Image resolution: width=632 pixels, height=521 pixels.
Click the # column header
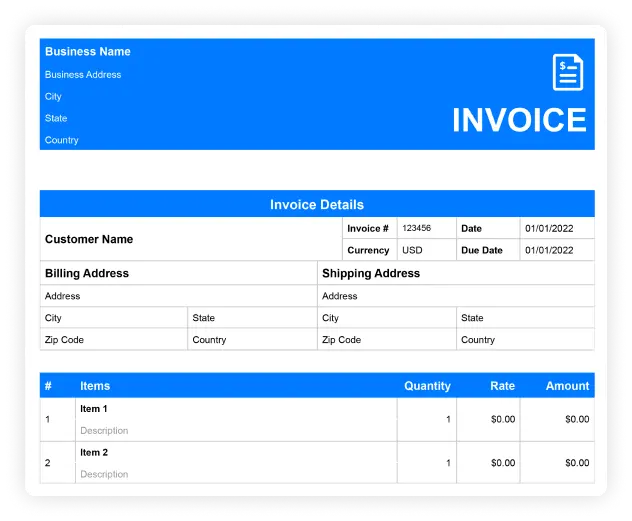point(48,386)
